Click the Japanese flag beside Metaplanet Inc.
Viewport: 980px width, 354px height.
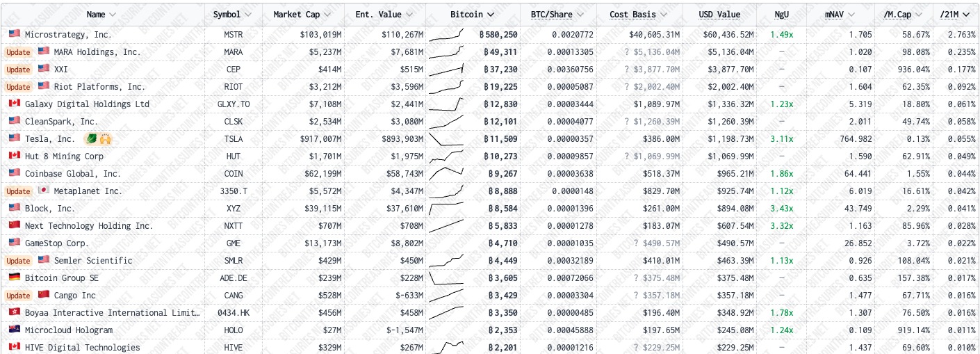[44, 191]
